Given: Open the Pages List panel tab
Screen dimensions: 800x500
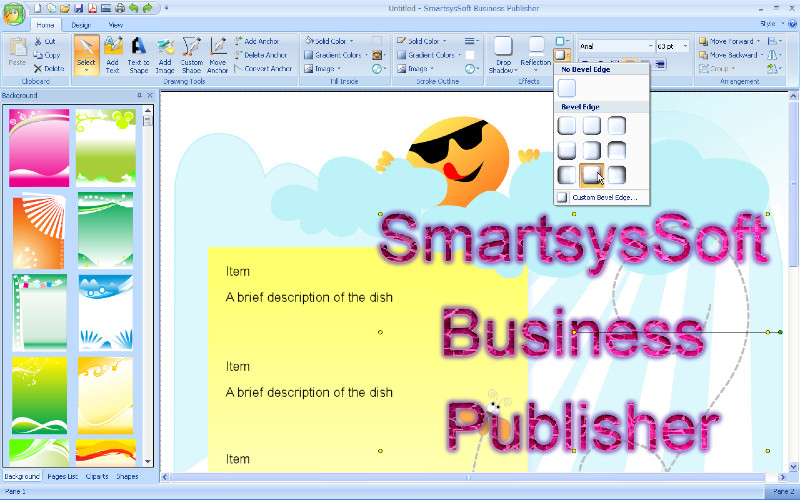Looking at the screenshot, I should point(62,476).
